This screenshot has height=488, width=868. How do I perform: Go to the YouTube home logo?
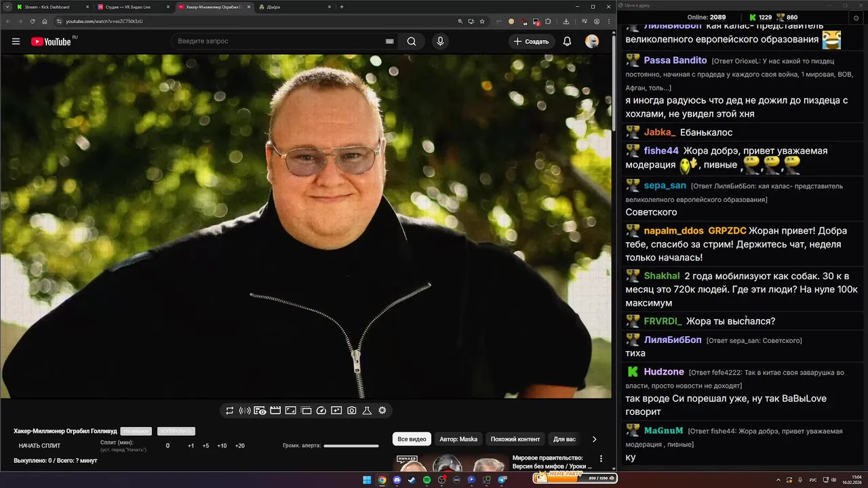[51, 41]
